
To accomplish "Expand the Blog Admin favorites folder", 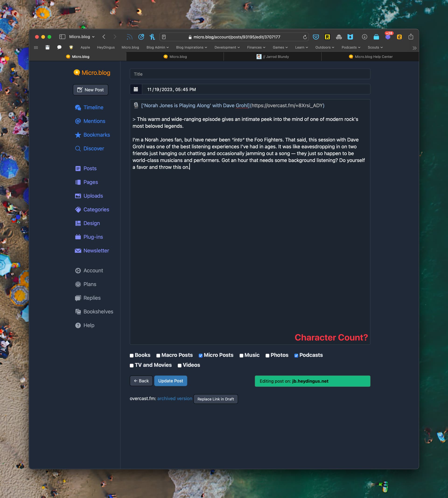I will (x=157, y=48).
